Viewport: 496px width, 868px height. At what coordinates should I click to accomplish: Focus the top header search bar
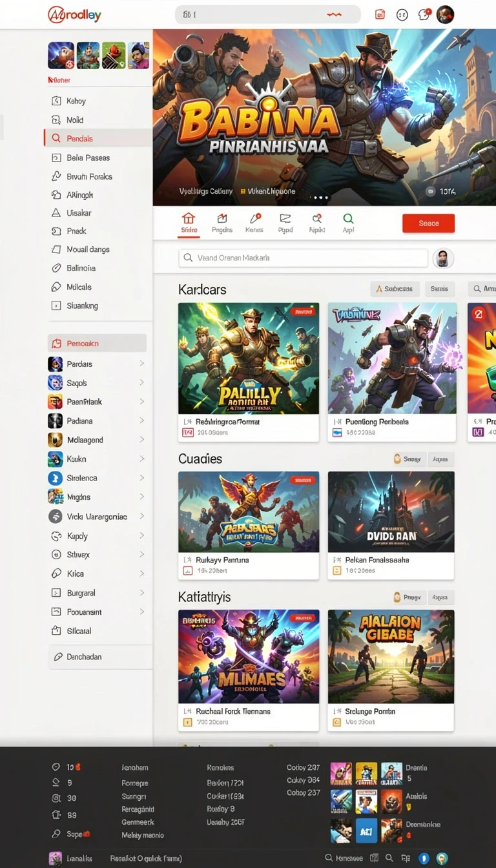click(267, 14)
